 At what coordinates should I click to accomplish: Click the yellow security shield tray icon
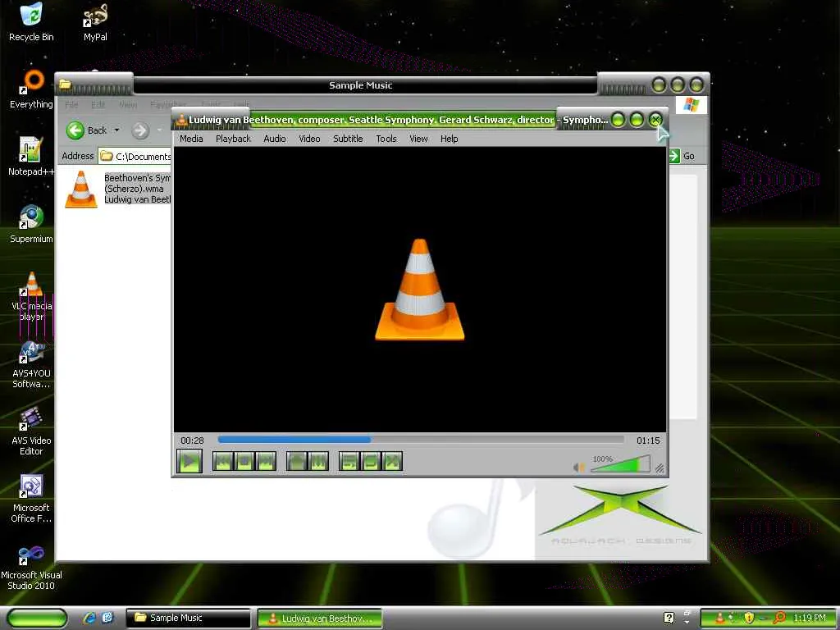tap(749, 618)
